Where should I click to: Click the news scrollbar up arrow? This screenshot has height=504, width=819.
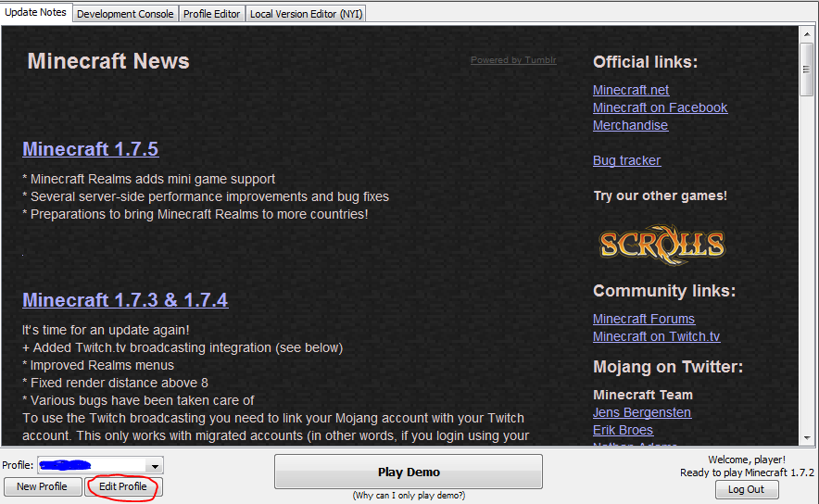click(807, 34)
